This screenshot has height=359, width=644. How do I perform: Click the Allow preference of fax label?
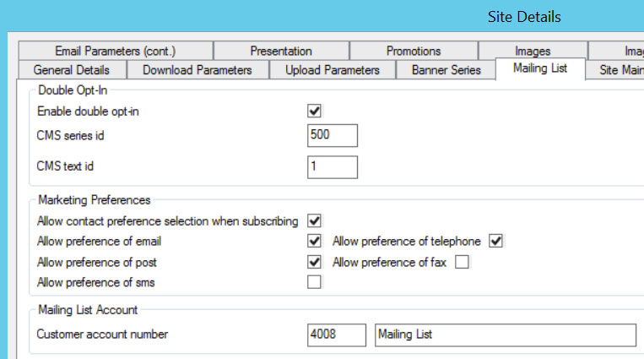389,263
